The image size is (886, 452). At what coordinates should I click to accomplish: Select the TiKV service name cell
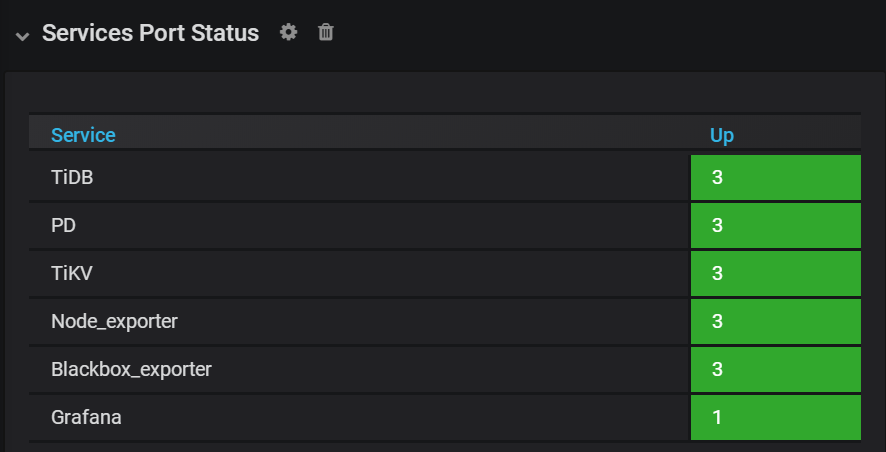tap(71, 273)
